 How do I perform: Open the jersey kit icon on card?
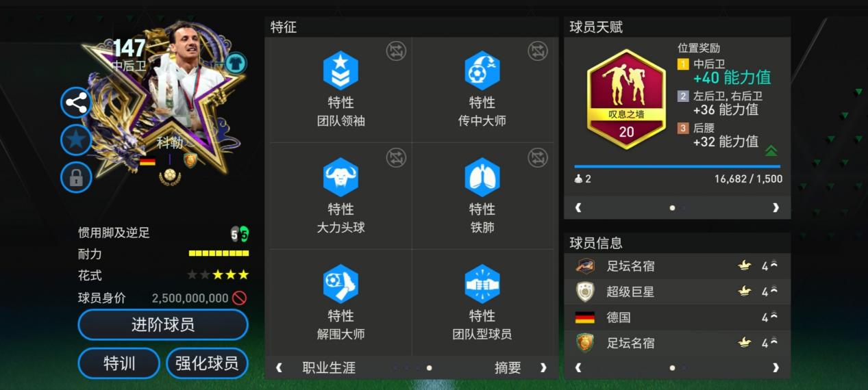coord(236,64)
